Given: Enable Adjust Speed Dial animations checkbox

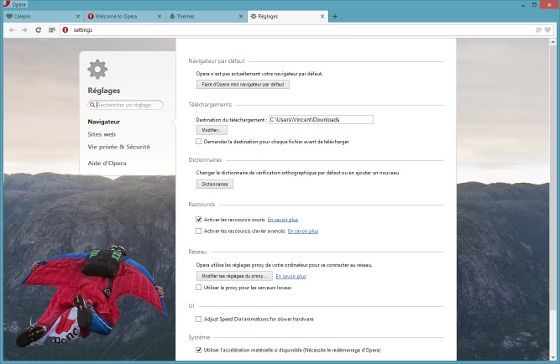Looking at the screenshot, I should (199, 319).
